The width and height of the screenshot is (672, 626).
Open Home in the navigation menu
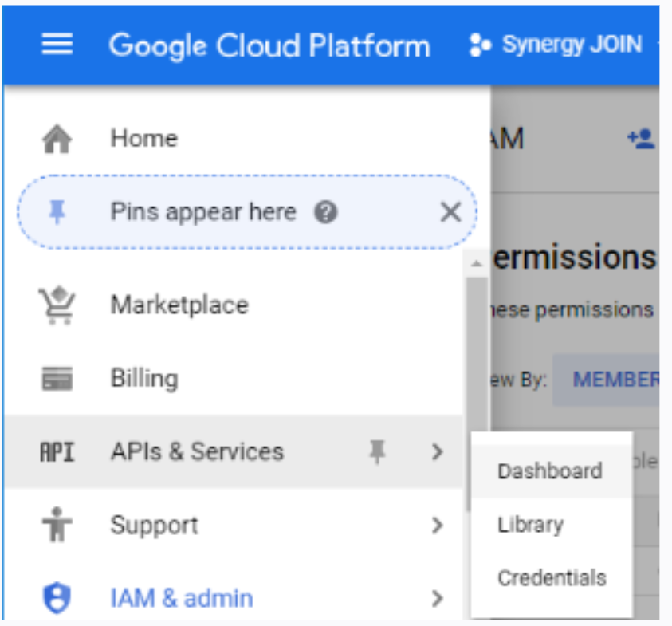tap(144, 139)
